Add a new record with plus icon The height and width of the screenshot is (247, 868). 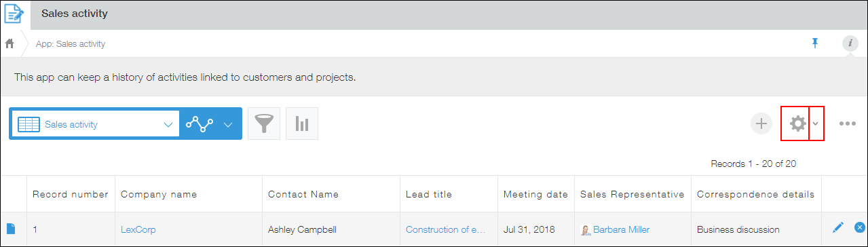coord(761,123)
